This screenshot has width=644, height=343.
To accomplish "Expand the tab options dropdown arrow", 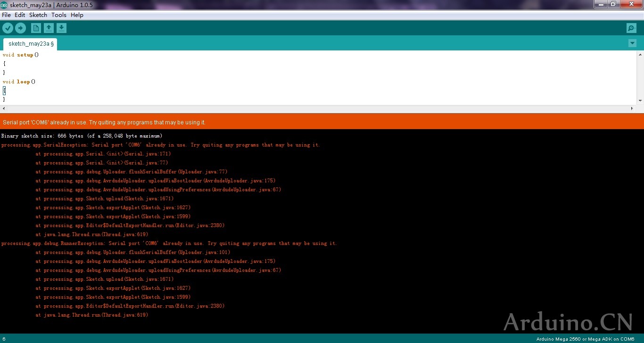I will click(632, 43).
